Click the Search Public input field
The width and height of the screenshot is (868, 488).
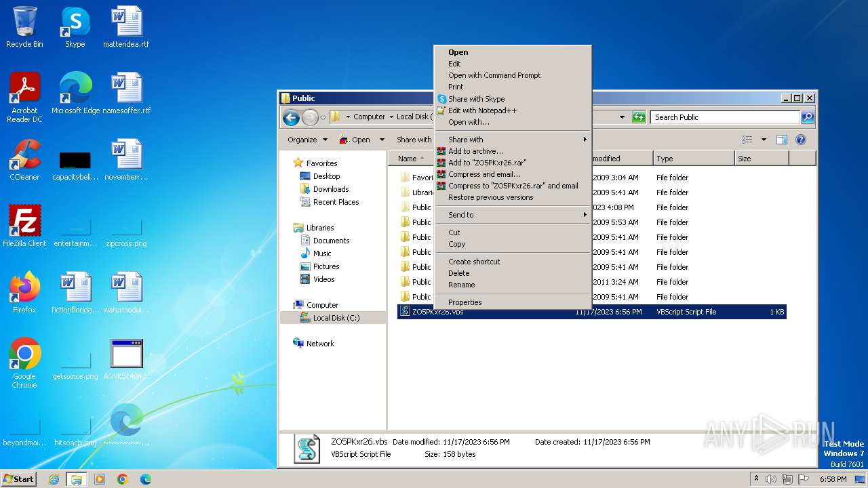point(725,117)
